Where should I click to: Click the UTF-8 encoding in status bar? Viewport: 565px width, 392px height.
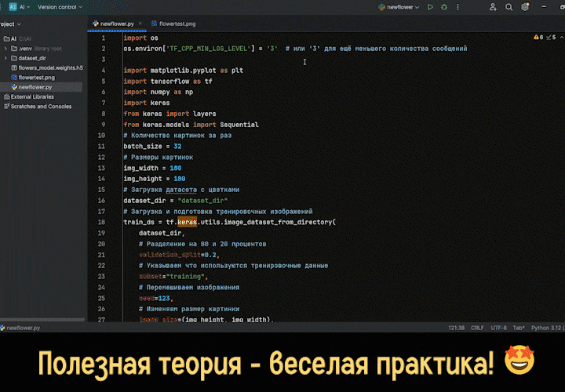498,328
